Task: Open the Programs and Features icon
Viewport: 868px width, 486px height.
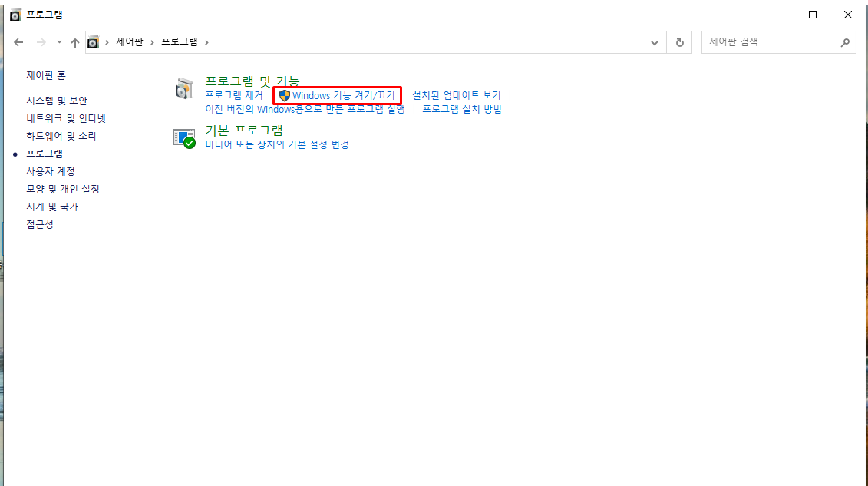Action: pyautogui.click(x=183, y=88)
